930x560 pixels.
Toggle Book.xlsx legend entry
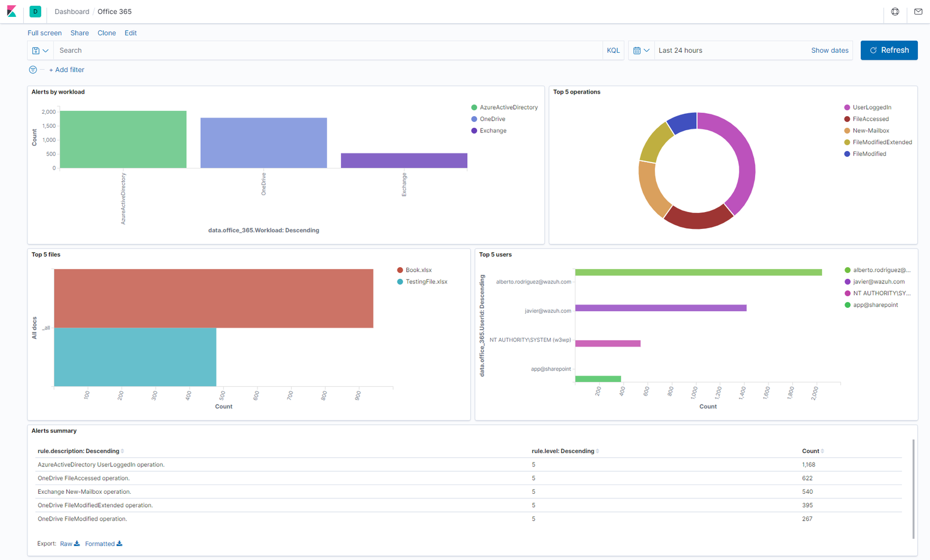tap(418, 270)
